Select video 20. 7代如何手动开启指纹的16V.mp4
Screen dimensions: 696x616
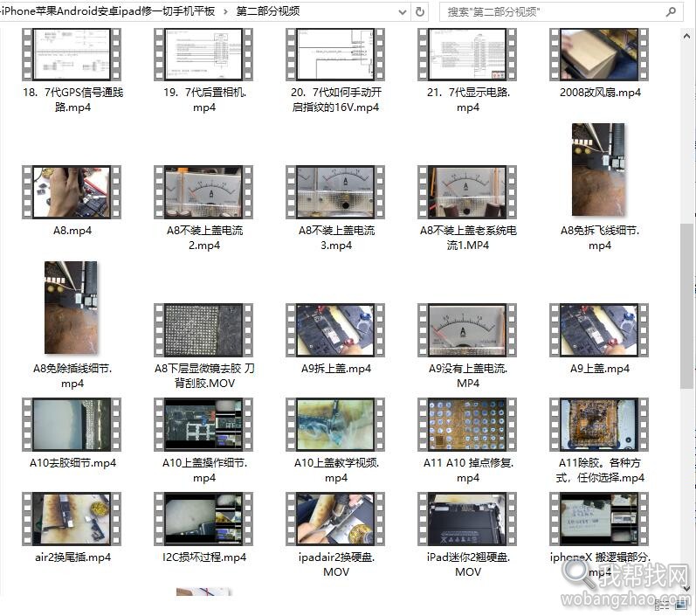point(335,54)
